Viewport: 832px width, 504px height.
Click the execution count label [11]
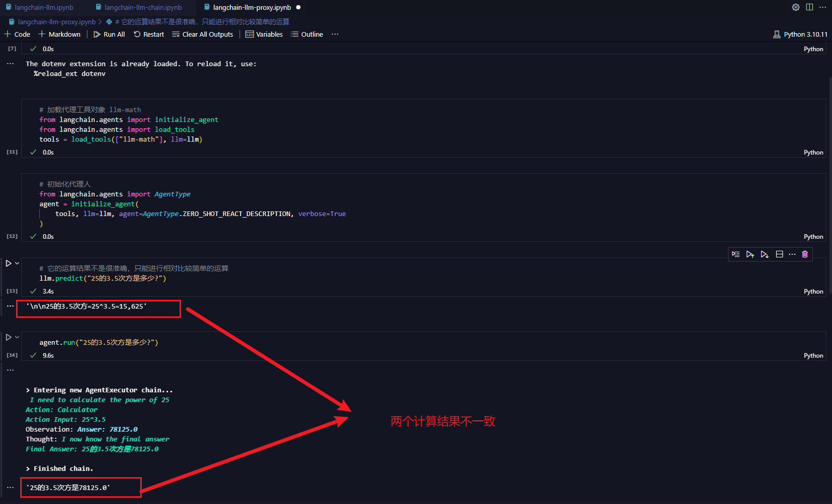[12, 152]
